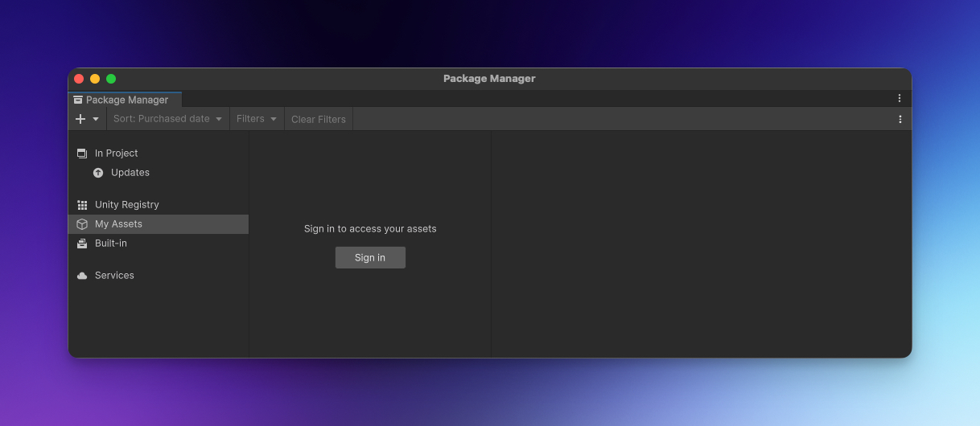Click the Unity Registry grid icon

[82, 205]
